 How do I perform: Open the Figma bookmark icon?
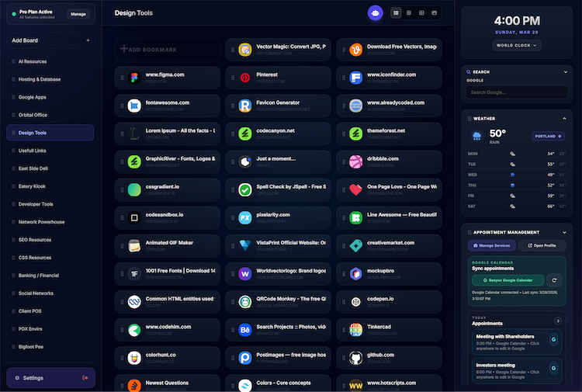pyautogui.click(x=134, y=78)
